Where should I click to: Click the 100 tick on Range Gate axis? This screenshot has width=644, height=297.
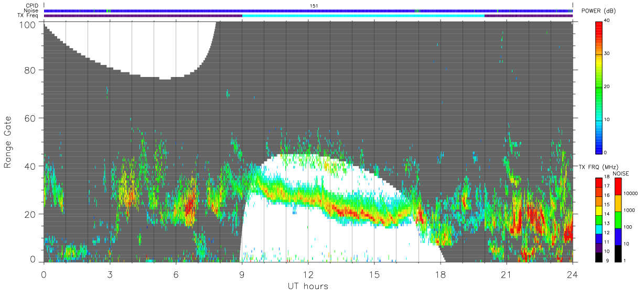coord(29,24)
